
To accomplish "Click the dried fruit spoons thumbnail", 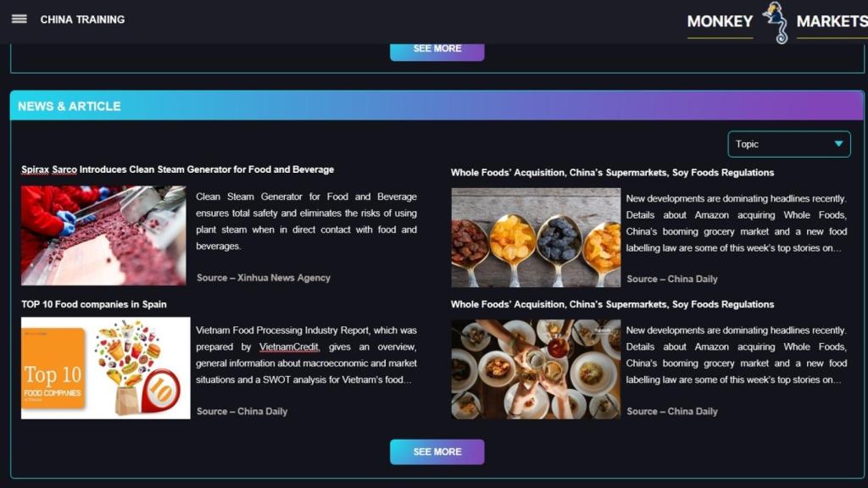I will 536,237.
